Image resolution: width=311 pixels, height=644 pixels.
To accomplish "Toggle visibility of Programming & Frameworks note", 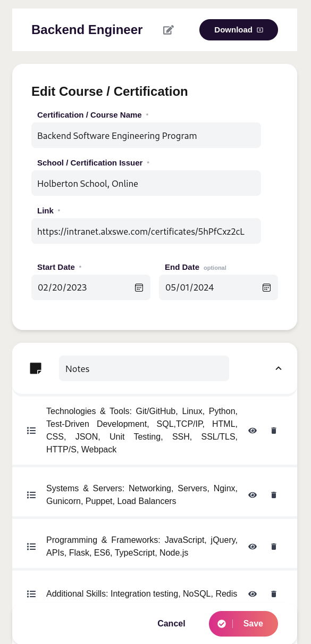I will click(x=253, y=547).
